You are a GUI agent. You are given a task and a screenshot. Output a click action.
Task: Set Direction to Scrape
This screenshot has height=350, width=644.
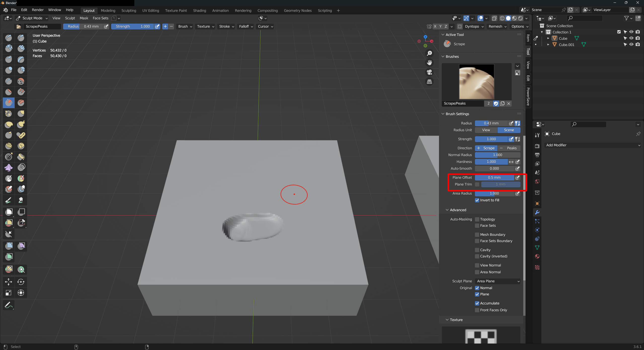486,148
